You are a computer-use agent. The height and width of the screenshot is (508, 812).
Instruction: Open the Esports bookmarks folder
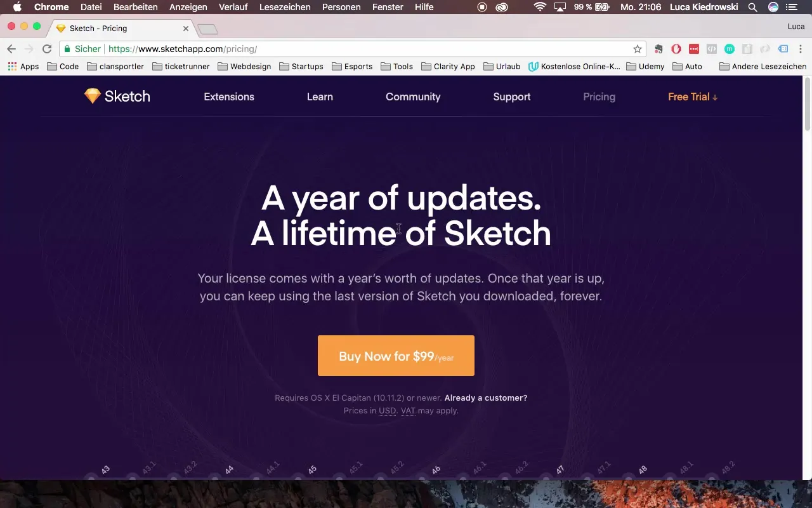click(x=352, y=66)
